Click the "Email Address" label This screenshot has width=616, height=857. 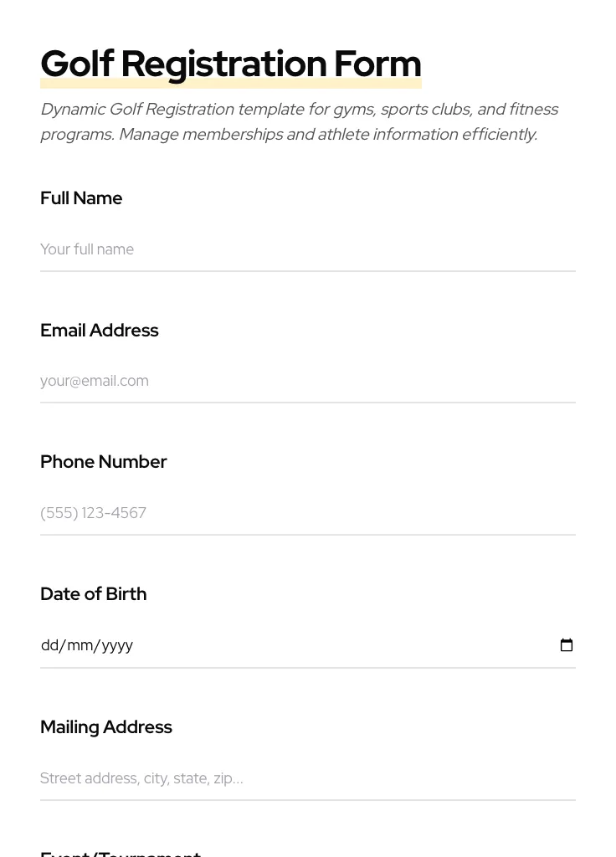[x=99, y=331]
